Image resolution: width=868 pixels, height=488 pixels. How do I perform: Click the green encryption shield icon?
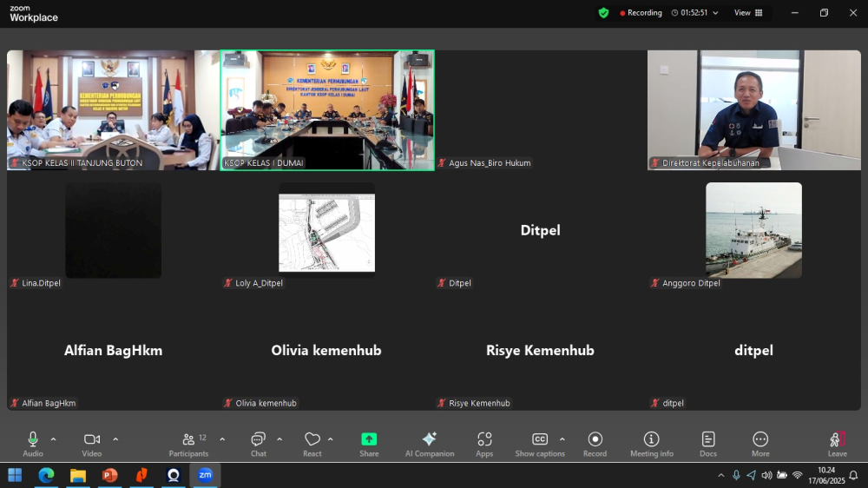[604, 13]
